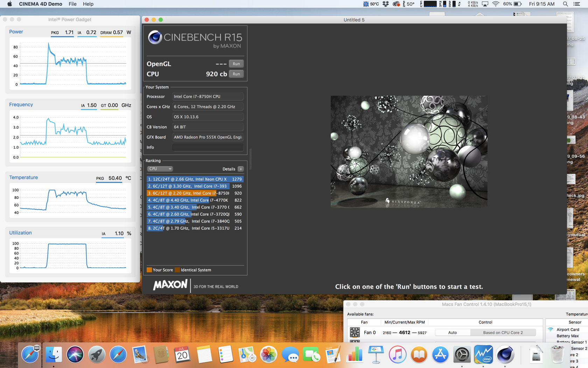
Task: Select the 12C/24T Intel Xeon ranking row
Action: (195, 179)
